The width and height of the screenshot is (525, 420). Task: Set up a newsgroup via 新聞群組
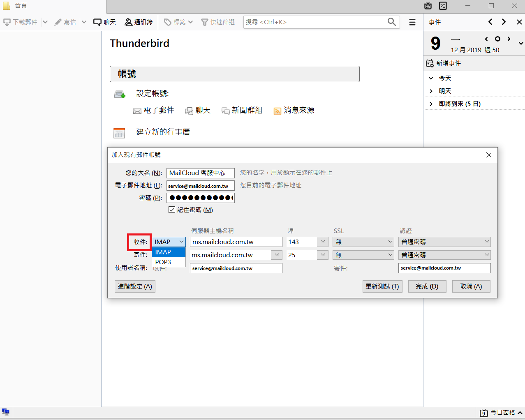pyautogui.click(x=242, y=111)
